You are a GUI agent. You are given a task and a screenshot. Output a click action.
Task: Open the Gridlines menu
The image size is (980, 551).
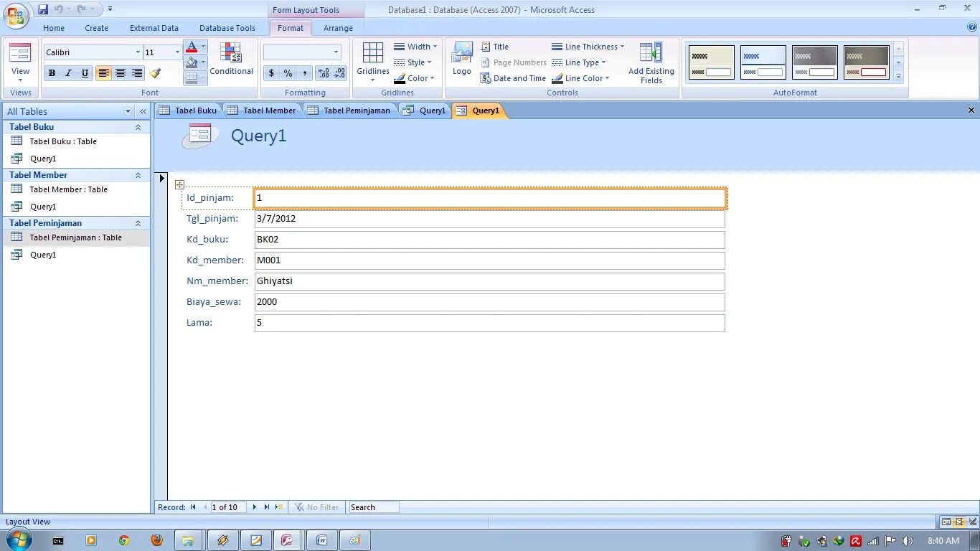pyautogui.click(x=373, y=61)
